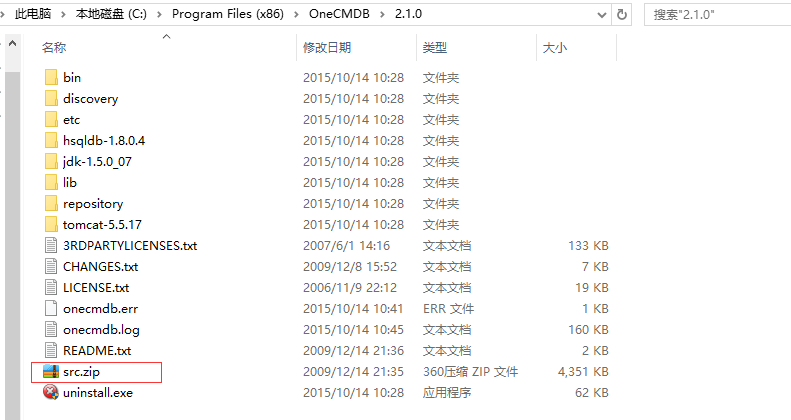Select the file name onecmdb.err

(x=100, y=309)
